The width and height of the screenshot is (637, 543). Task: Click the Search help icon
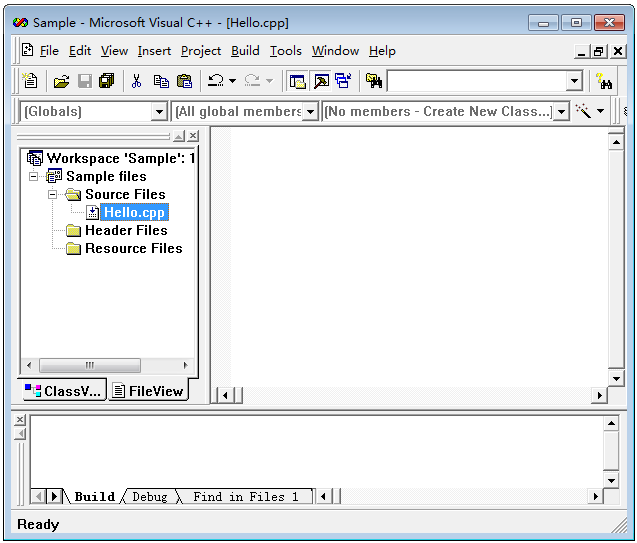(x=604, y=81)
